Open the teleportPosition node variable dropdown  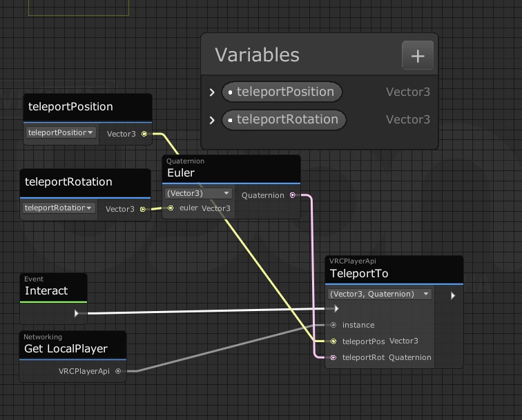click(x=61, y=132)
